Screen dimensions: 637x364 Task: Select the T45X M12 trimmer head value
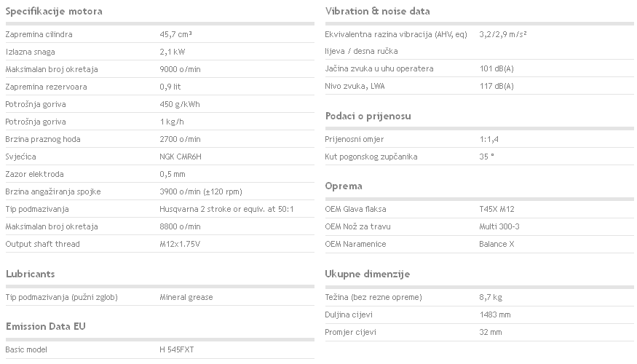(x=496, y=209)
